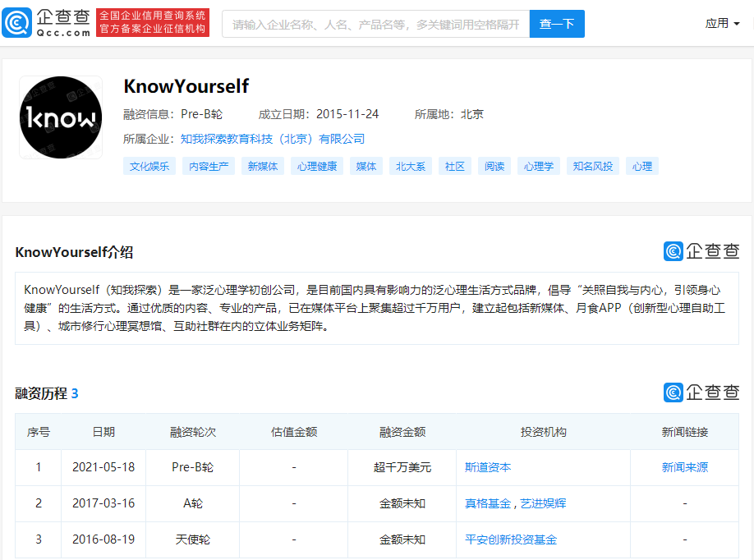The height and width of the screenshot is (560, 754).
Task: Open 新闻来源 link for Pre-B round
Action: pos(685,467)
